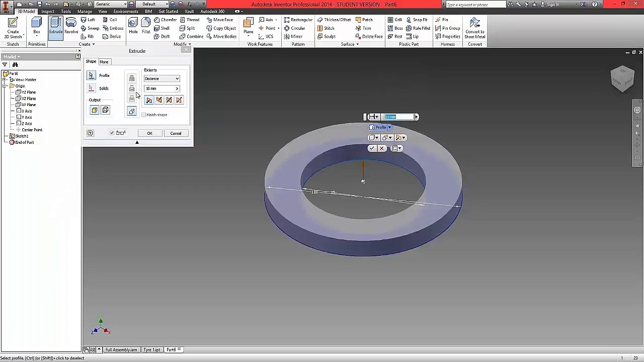Screen dimensions: 644x362
Task: Select the Delete Face tool
Action: tap(369, 37)
